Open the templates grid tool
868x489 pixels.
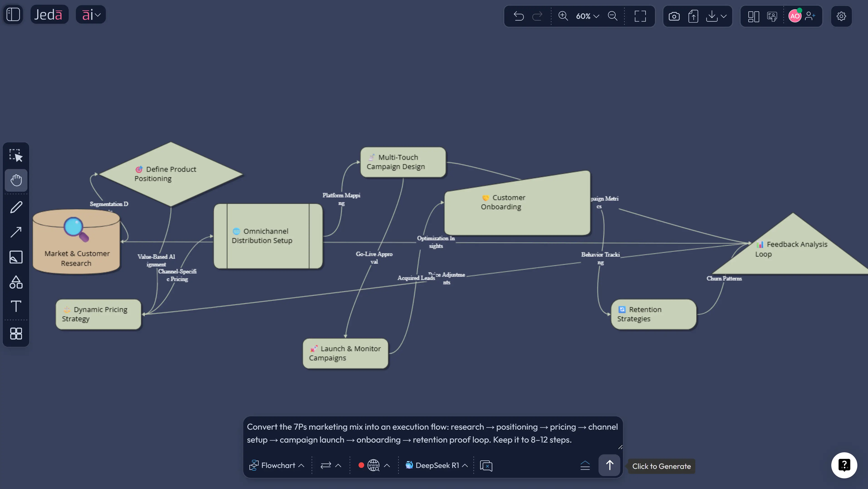pos(16,333)
